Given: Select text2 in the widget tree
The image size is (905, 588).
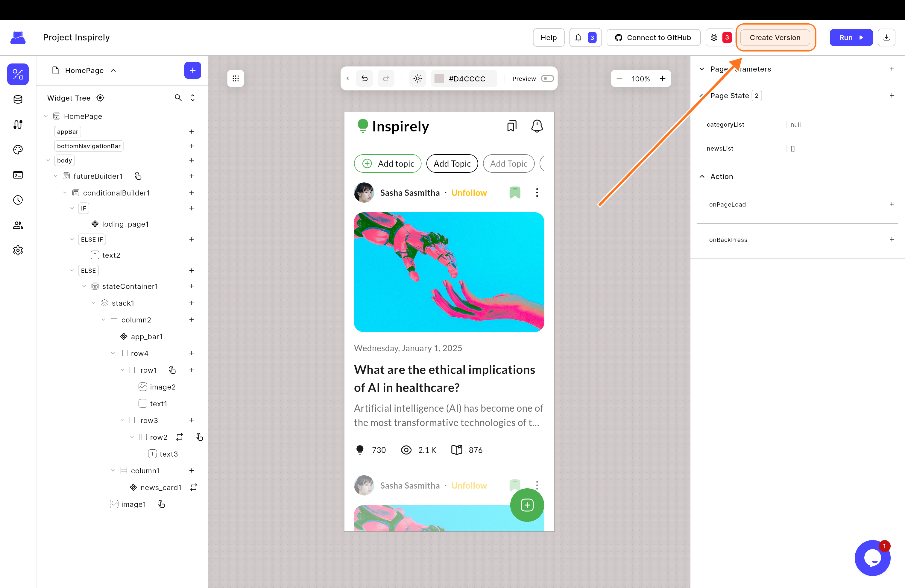Looking at the screenshot, I should [111, 255].
